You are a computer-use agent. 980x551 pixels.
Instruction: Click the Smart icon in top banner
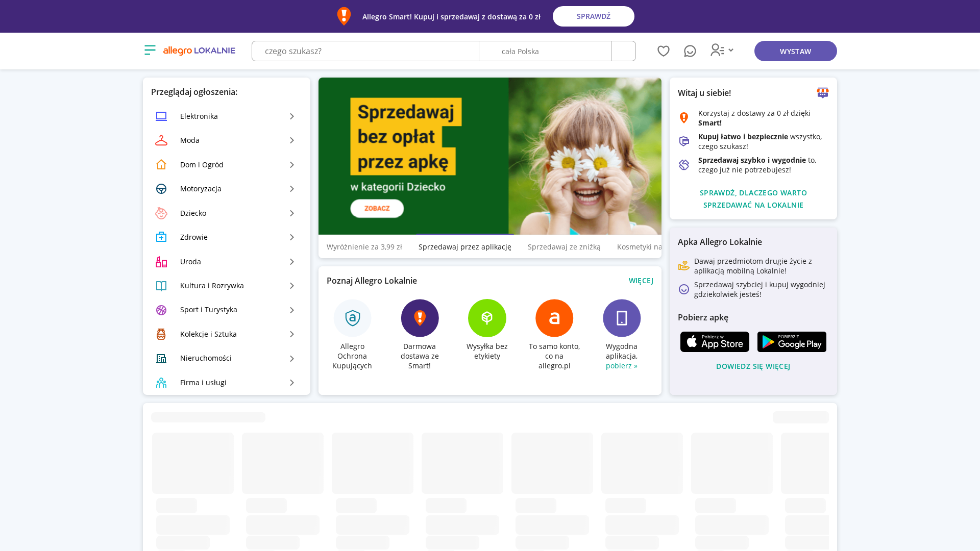point(344,16)
